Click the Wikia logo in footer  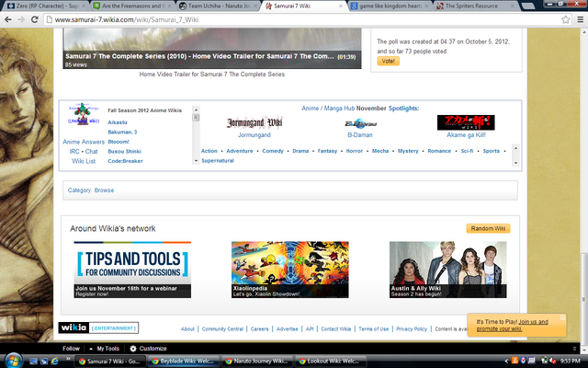coord(73,328)
